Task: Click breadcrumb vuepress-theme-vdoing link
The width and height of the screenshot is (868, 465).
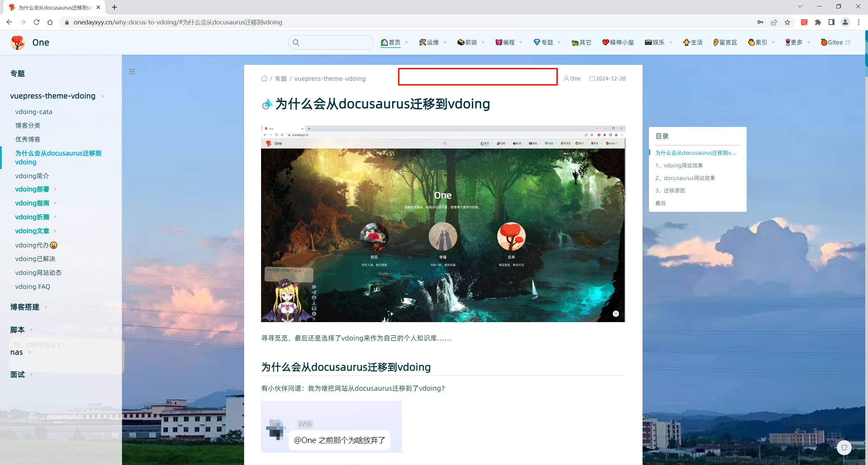Action: (330, 78)
